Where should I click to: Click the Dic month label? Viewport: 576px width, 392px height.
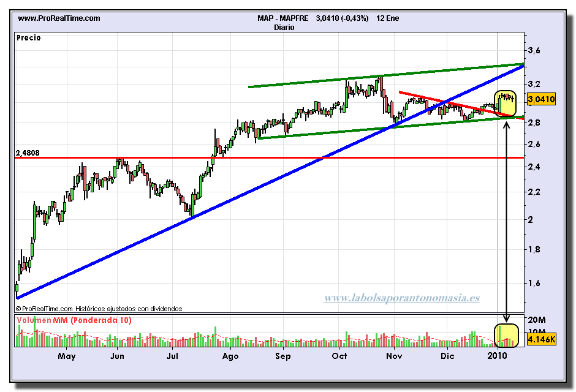447,356
